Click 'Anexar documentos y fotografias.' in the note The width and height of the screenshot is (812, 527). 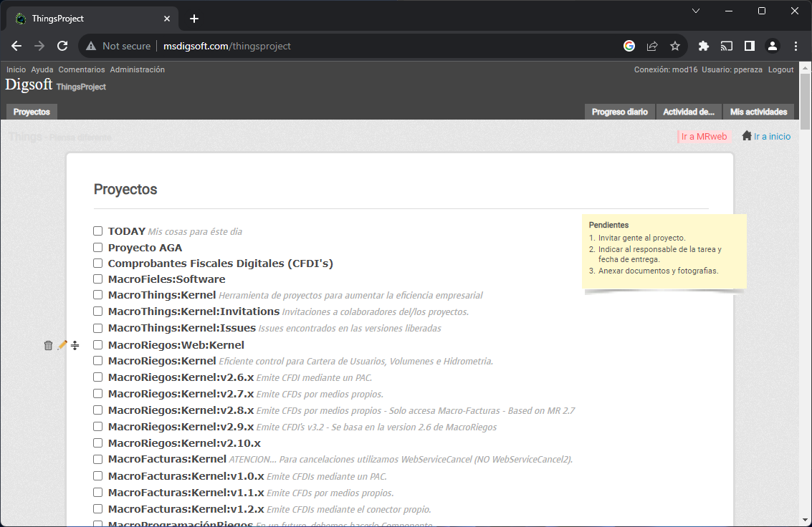point(658,271)
